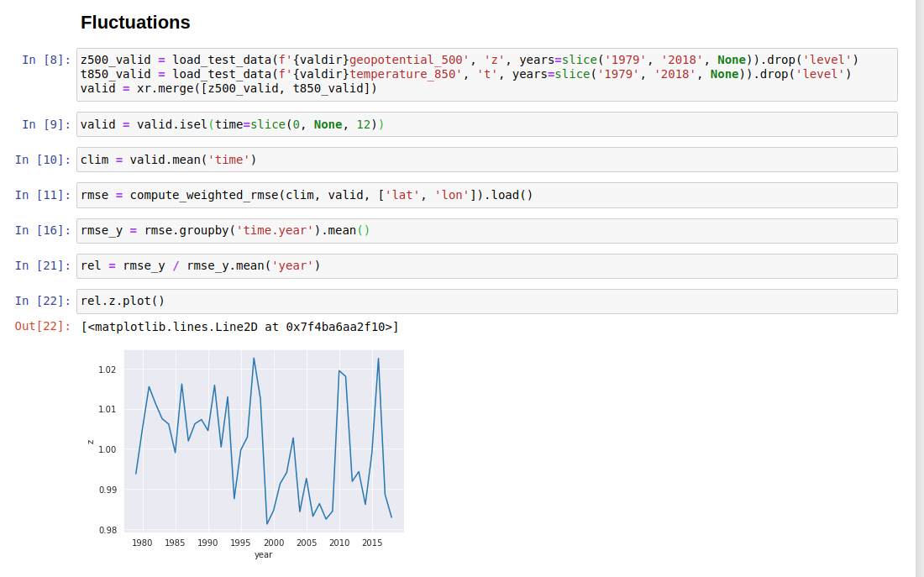Click the year axis label under the plot
The width and height of the screenshot is (924, 577).
click(x=263, y=554)
